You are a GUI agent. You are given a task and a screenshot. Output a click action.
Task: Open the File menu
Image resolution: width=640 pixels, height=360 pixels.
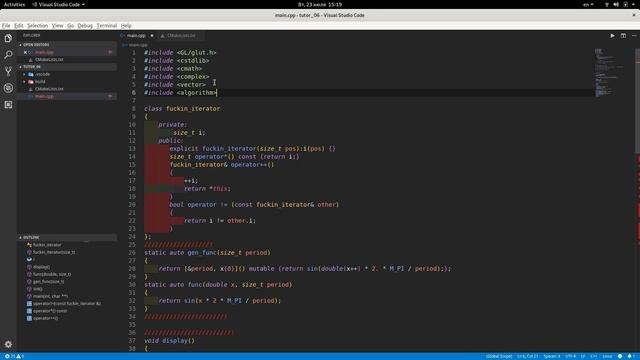[6, 26]
